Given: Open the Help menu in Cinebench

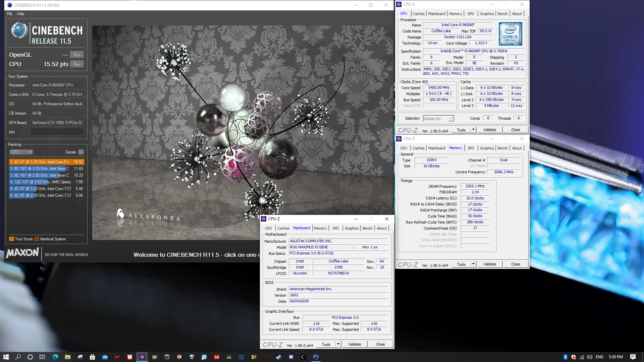Looking at the screenshot, I should click(x=21, y=14).
